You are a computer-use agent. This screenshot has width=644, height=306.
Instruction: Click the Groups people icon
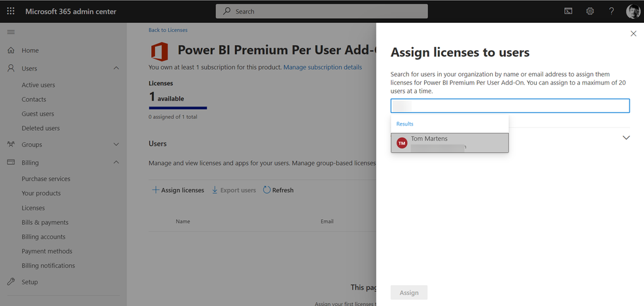point(11,144)
